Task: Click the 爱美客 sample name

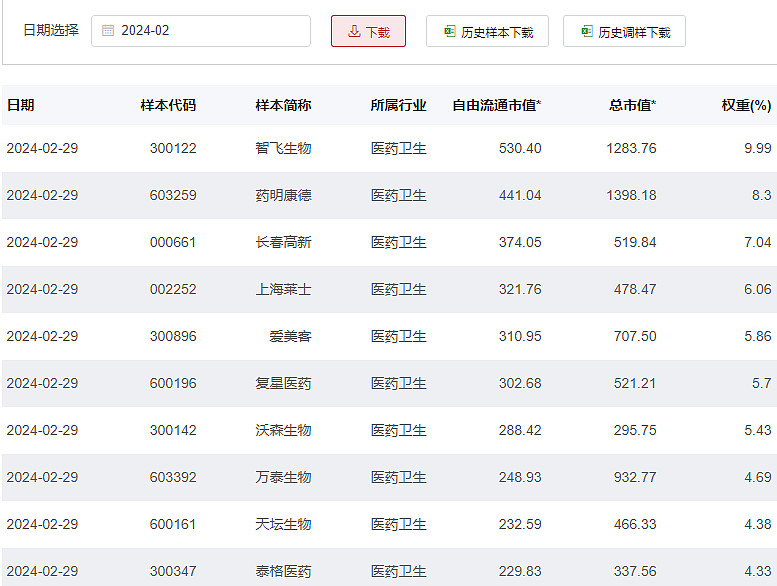Action: 290,336
